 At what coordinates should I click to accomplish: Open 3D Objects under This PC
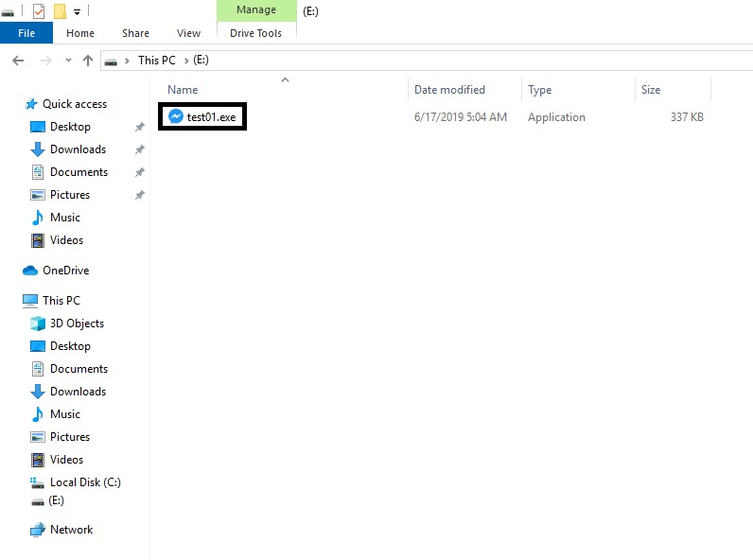(x=77, y=324)
